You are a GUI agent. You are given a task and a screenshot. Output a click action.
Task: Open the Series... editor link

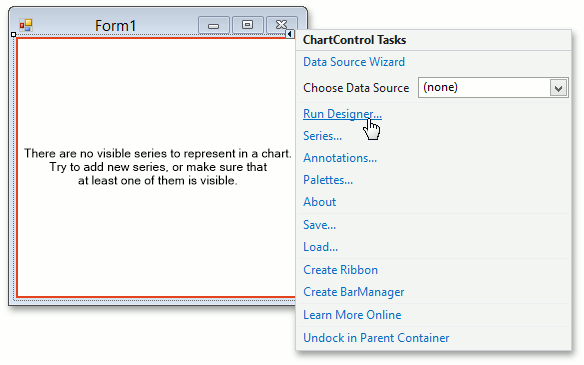click(x=323, y=136)
